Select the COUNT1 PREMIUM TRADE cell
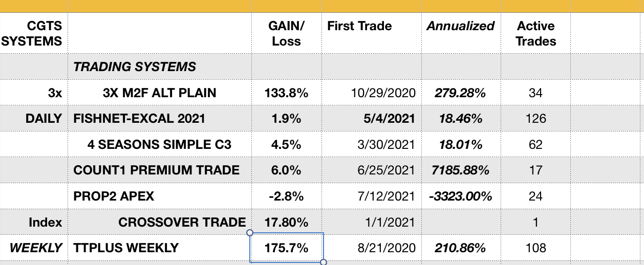The height and width of the screenshot is (265, 644). 156,170
